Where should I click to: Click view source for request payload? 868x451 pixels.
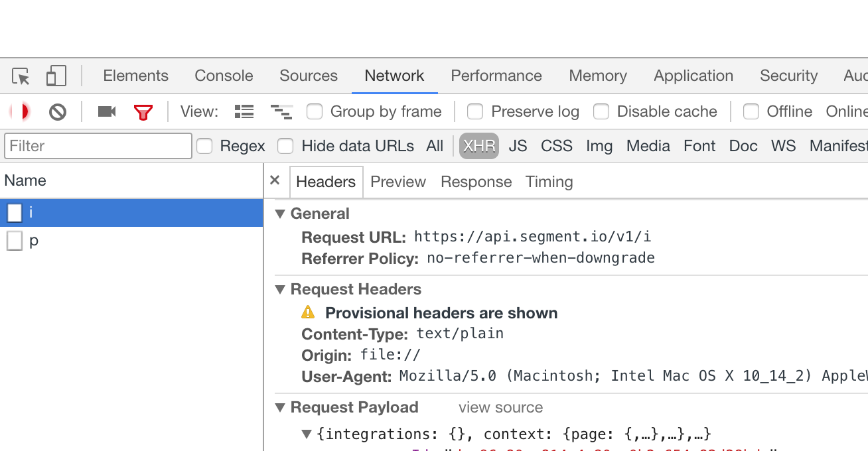point(500,407)
